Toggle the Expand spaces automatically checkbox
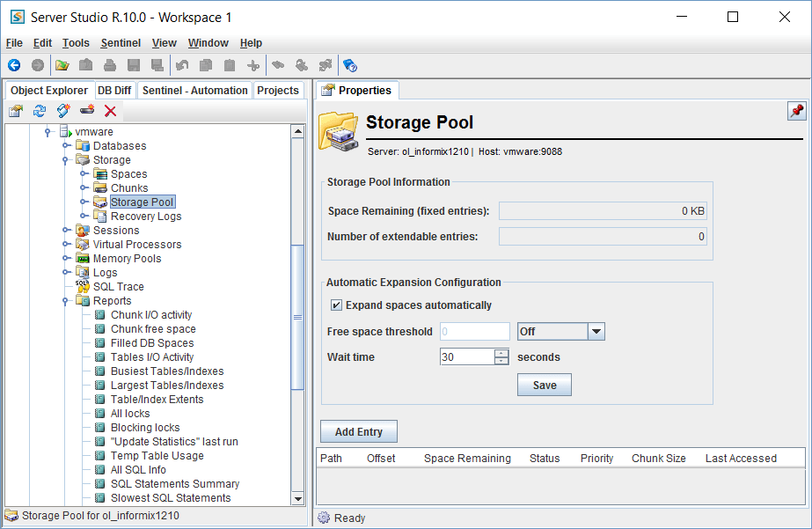Viewport: 812px width, 529px height. (x=336, y=305)
